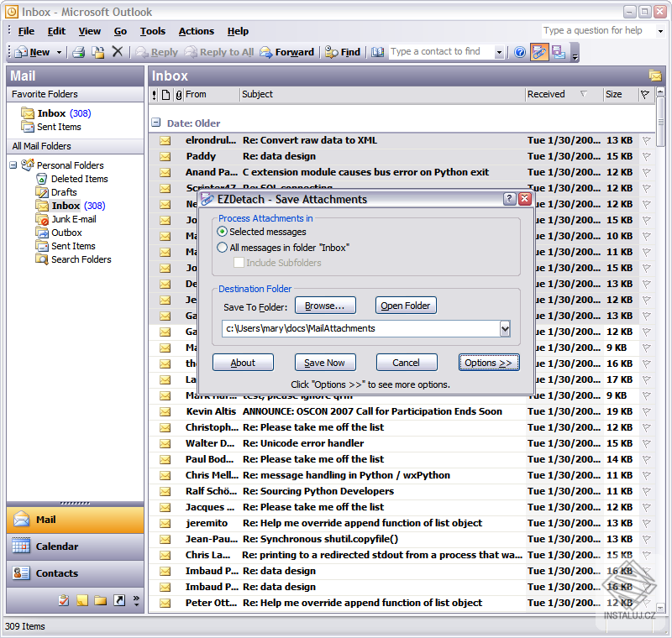Collapse the 'Date: Older' message group
The width and height of the screenshot is (672, 638).
click(x=156, y=123)
